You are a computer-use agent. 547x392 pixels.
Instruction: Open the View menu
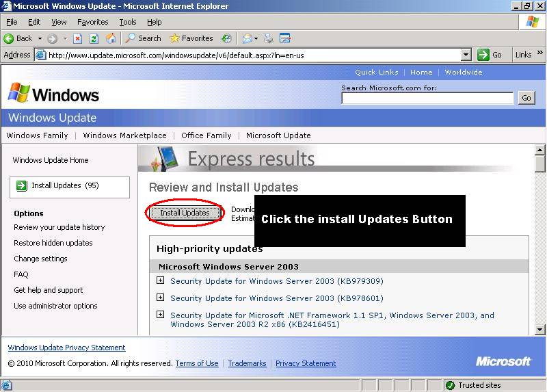pos(59,22)
